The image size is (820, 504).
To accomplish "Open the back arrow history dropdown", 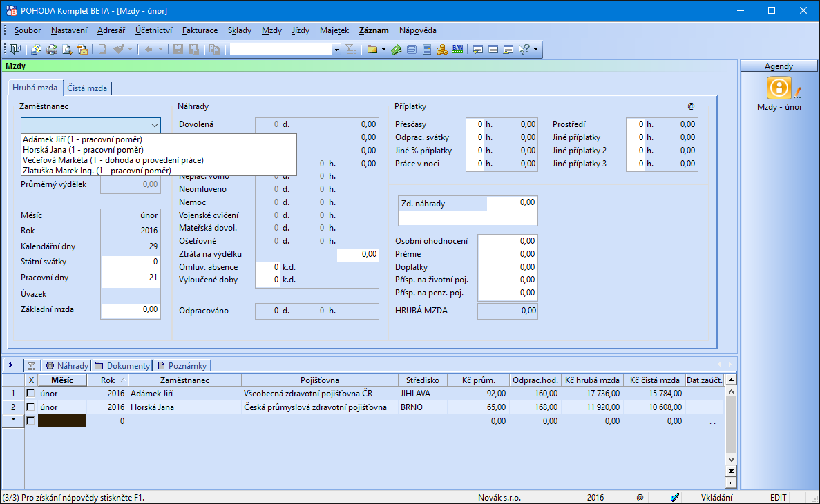I will pos(160,50).
